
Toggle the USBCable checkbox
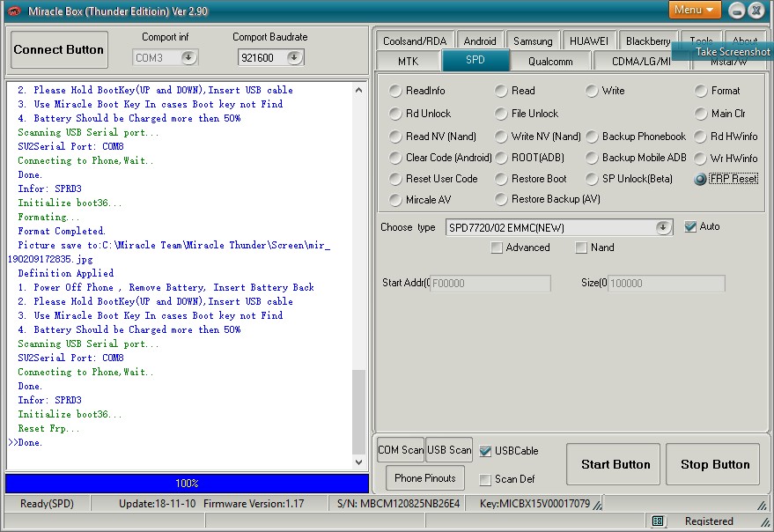pyautogui.click(x=486, y=451)
